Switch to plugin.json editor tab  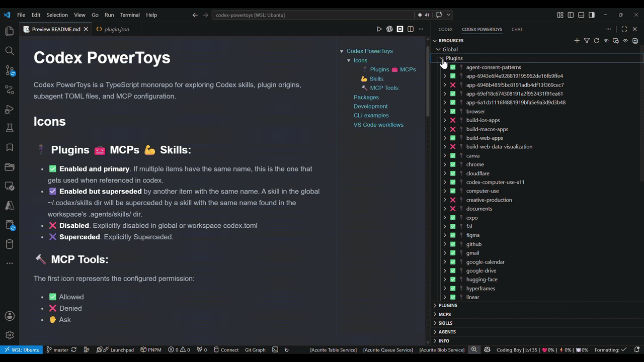[117, 29]
